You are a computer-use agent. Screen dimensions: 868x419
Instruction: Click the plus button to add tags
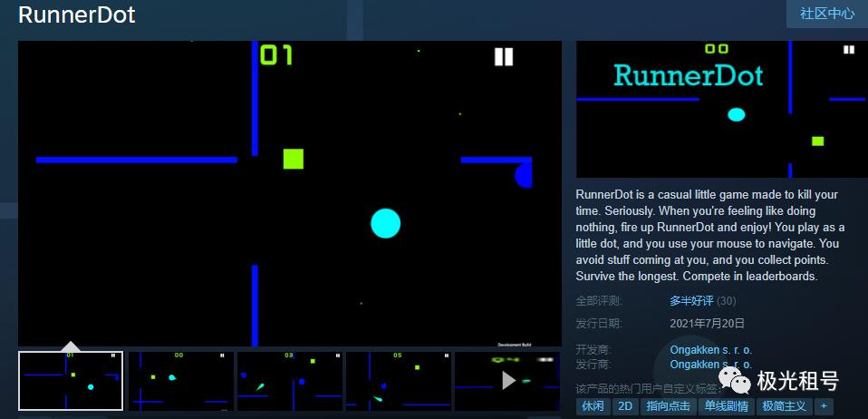point(824,405)
